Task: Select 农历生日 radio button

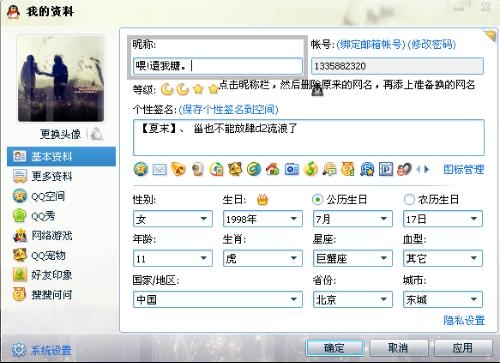Action: [409, 199]
